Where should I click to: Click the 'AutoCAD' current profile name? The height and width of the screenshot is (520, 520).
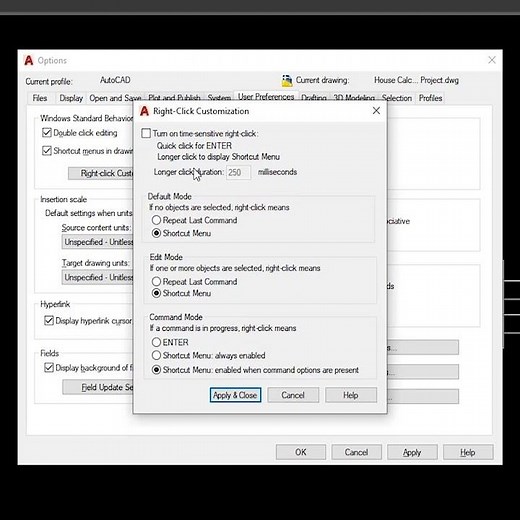pyautogui.click(x=115, y=80)
